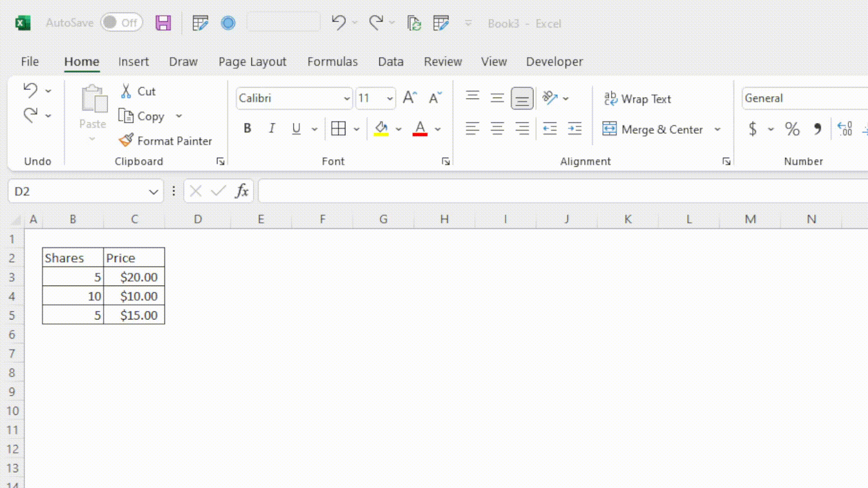Select cell containing $20.00
The height and width of the screenshot is (488, 868).
point(134,277)
